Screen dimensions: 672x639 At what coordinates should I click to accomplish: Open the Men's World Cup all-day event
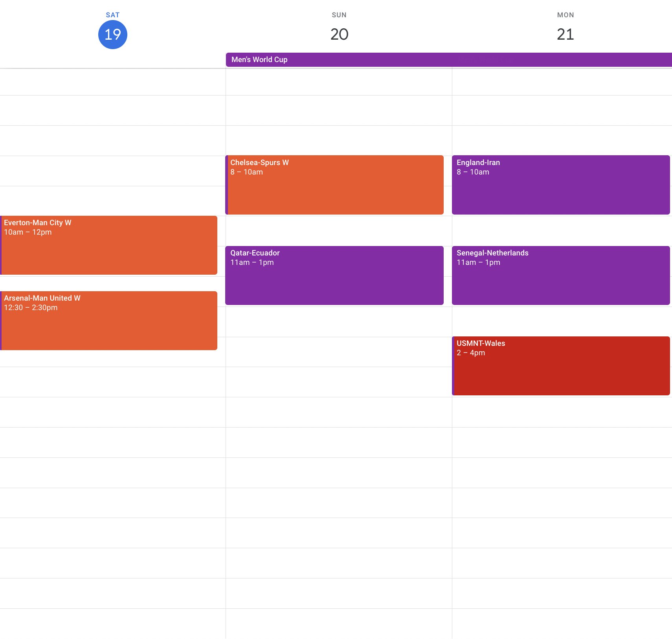(x=449, y=60)
